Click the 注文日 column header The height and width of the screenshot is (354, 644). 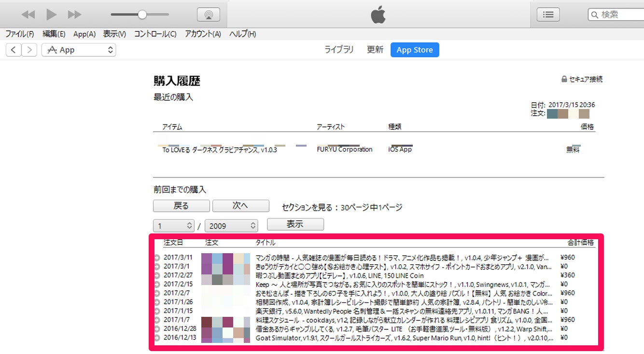(x=173, y=243)
